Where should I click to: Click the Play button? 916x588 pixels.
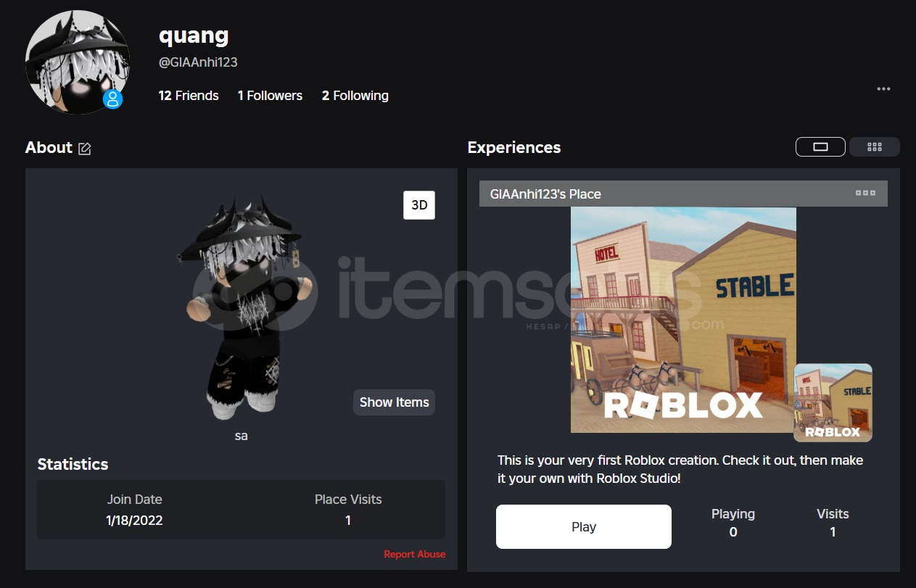(x=584, y=527)
